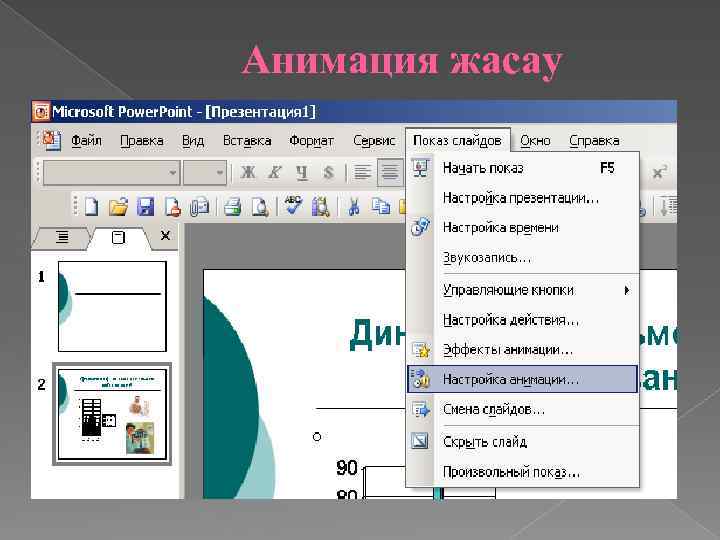
Task: Select Настройка действия... entry
Action: click(523, 320)
